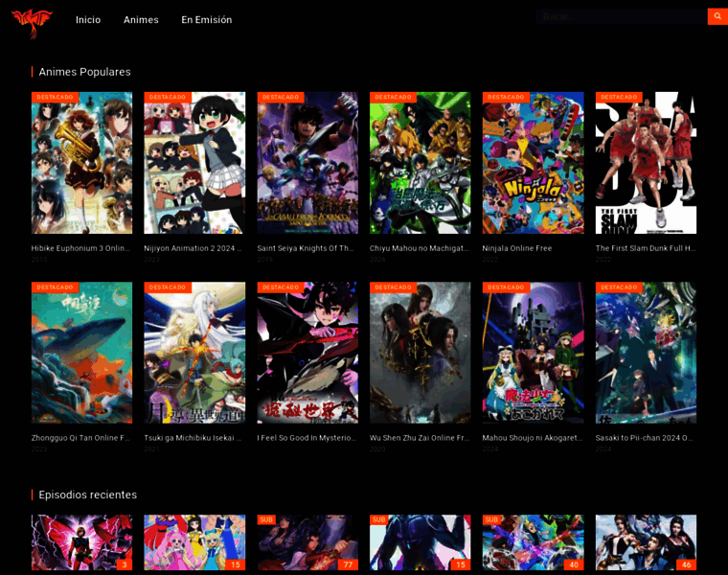Image resolution: width=728 pixels, height=575 pixels.
Task: Click Wu Shen Zhu Zai Online title
Action: 420,438
